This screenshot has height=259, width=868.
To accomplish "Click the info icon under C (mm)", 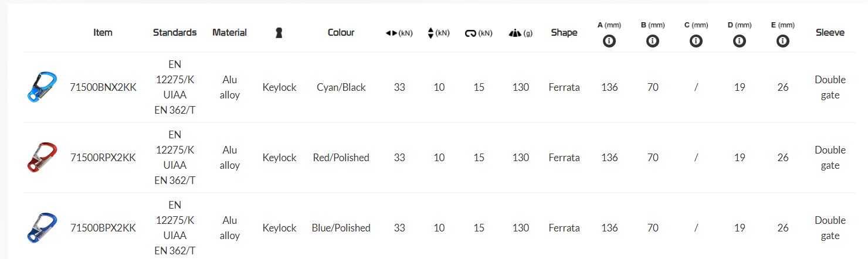I will point(696,41).
